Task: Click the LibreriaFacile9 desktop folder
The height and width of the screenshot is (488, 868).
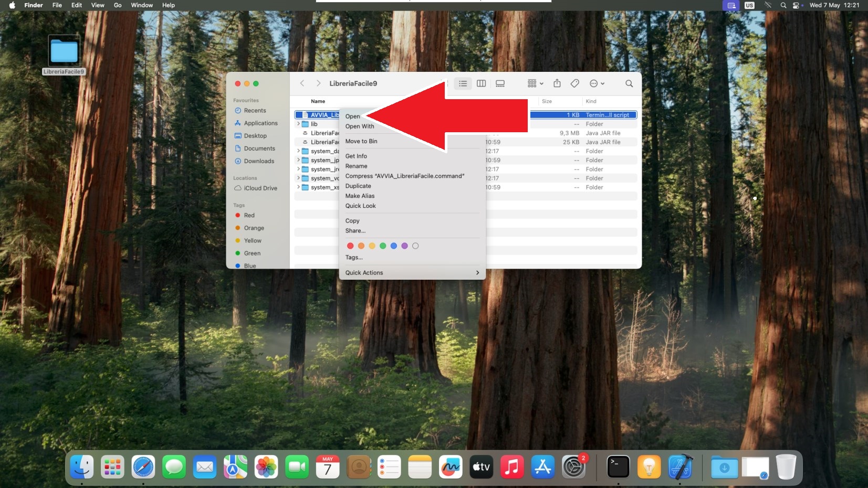Action: pyautogui.click(x=64, y=52)
